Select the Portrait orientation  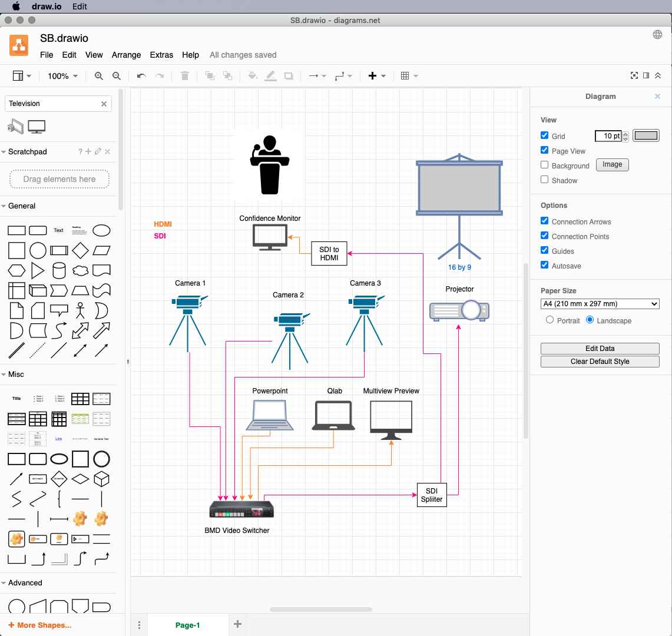click(x=550, y=320)
